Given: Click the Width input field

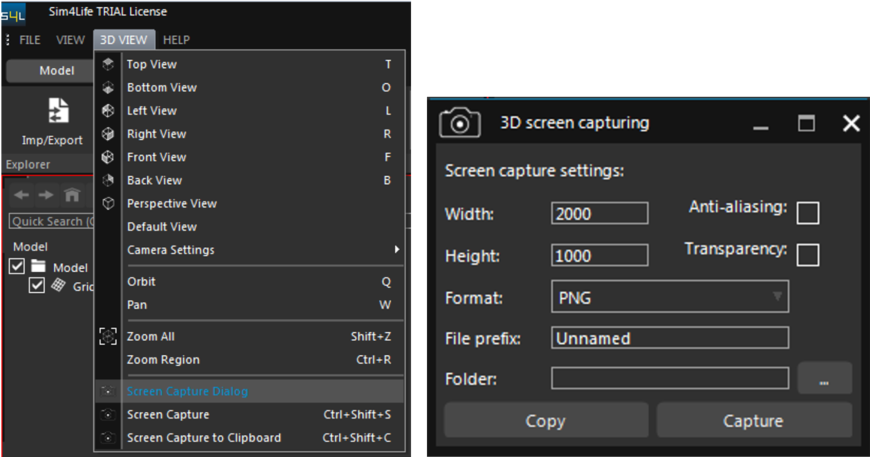Looking at the screenshot, I should (x=599, y=213).
